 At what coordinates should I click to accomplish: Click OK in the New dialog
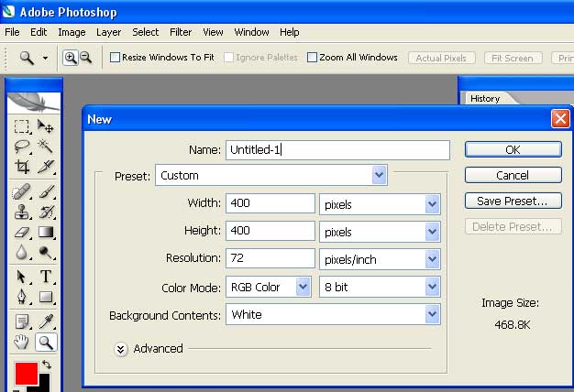[x=513, y=149]
